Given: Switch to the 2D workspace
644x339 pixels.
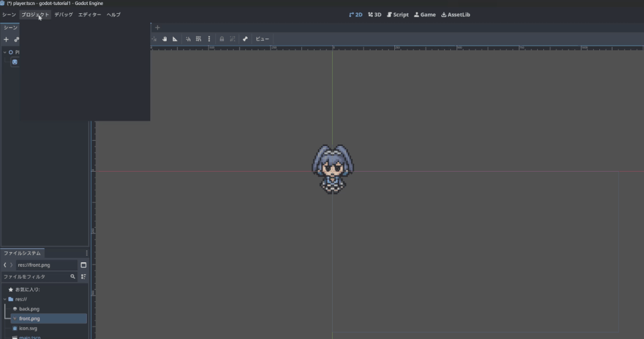Looking at the screenshot, I should [356, 14].
